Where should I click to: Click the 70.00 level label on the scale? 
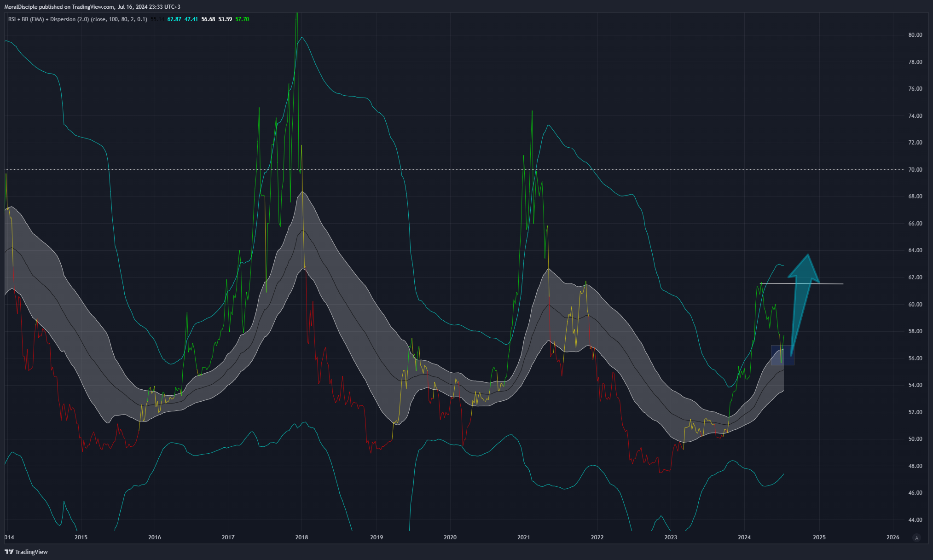(x=915, y=170)
